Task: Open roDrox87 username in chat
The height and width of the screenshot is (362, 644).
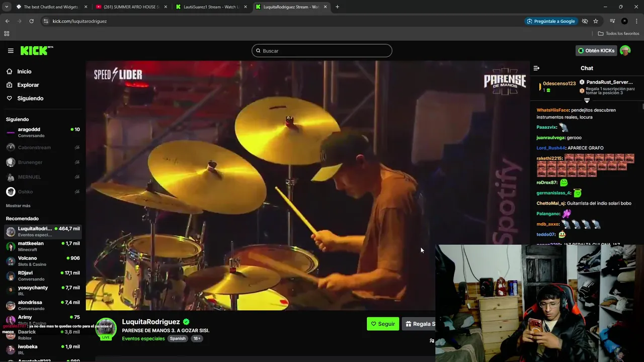Action: click(x=547, y=183)
